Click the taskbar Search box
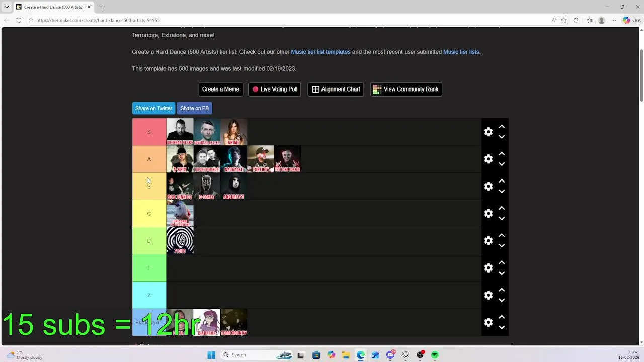 click(x=258, y=355)
